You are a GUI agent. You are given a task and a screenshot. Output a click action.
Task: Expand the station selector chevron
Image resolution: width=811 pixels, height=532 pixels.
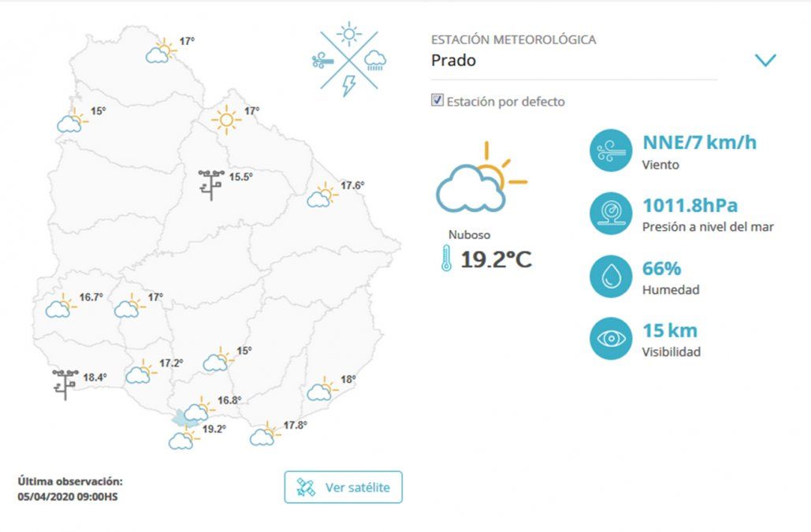[765, 61]
